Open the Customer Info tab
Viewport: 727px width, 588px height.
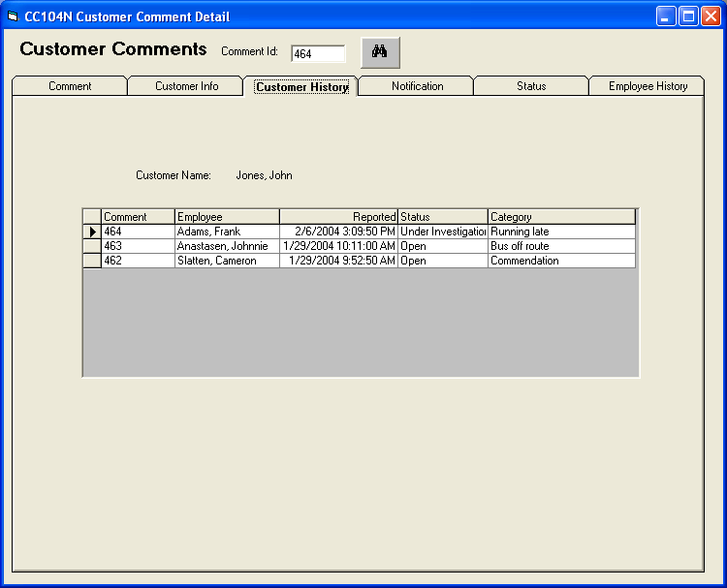pyautogui.click(x=186, y=86)
